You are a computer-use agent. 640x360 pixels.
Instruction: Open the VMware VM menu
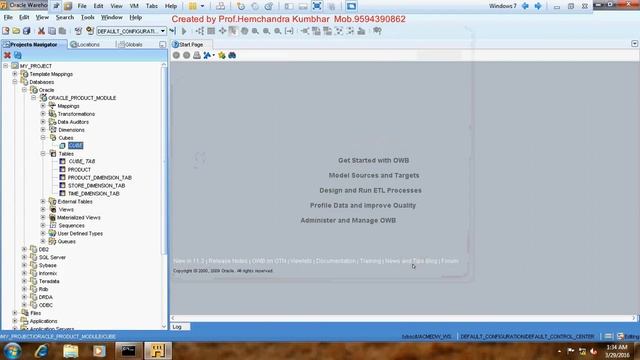pos(134,6)
